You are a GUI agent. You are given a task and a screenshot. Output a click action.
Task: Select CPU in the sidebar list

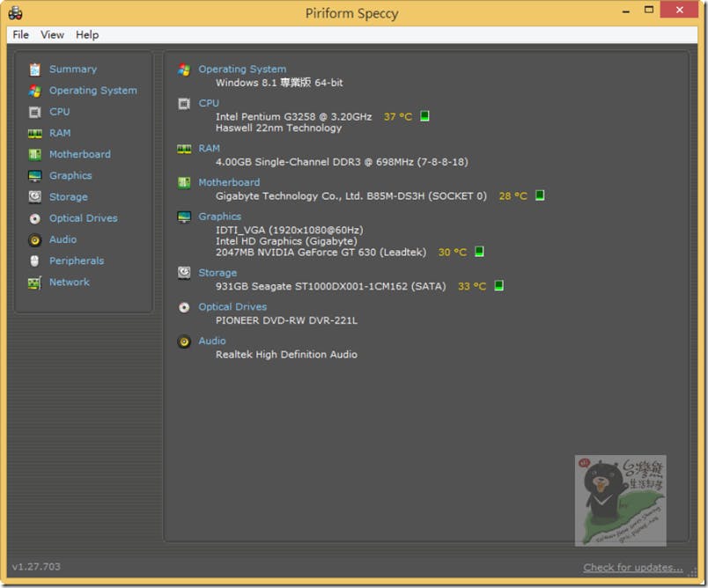(x=60, y=112)
